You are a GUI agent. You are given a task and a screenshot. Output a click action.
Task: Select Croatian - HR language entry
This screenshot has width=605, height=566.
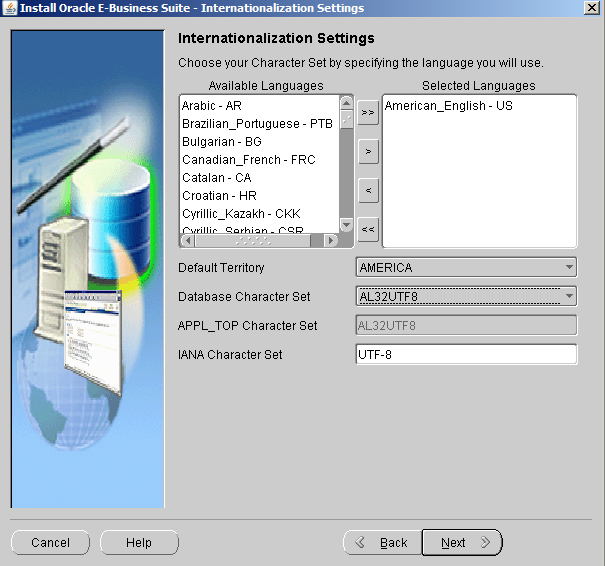pyautogui.click(x=216, y=196)
